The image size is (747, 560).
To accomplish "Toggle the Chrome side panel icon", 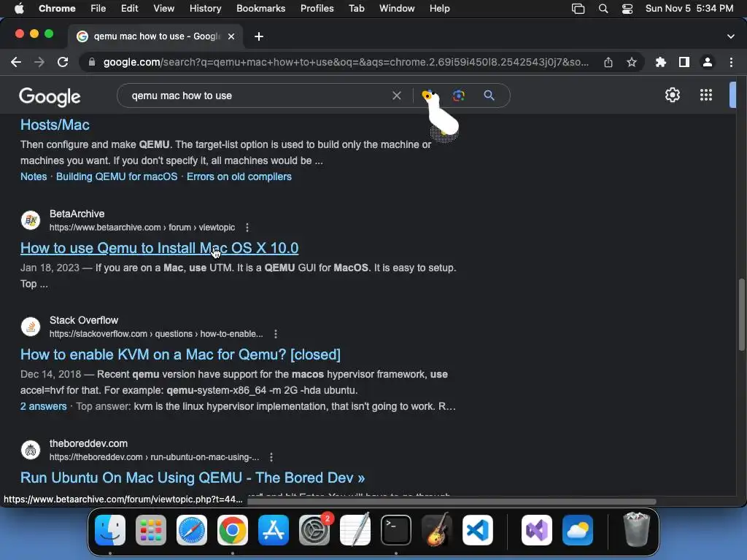I will 684,63.
